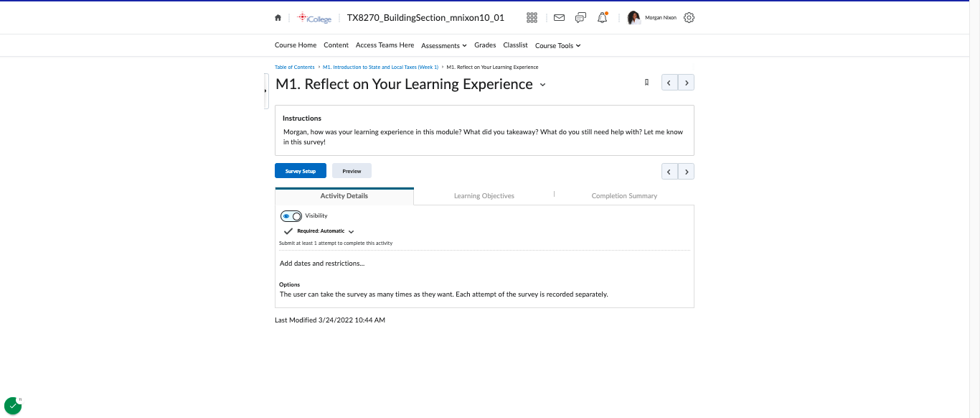Click the M1. Reflect on Your Learning Experience heading
This screenshot has height=418, width=980.
[x=405, y=84]
